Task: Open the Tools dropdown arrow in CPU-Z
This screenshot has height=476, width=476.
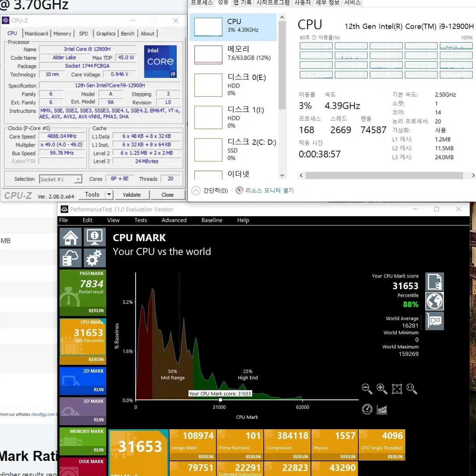Action: click(x=109, y=195)
